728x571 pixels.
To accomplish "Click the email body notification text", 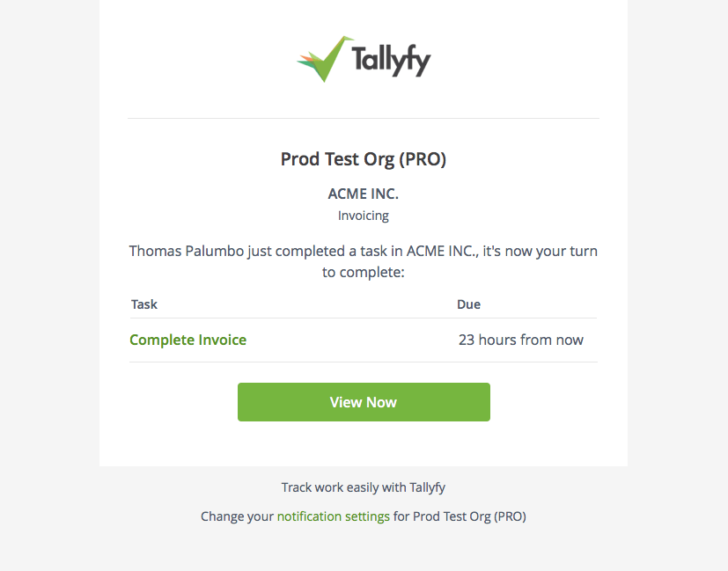I will 363,261.
